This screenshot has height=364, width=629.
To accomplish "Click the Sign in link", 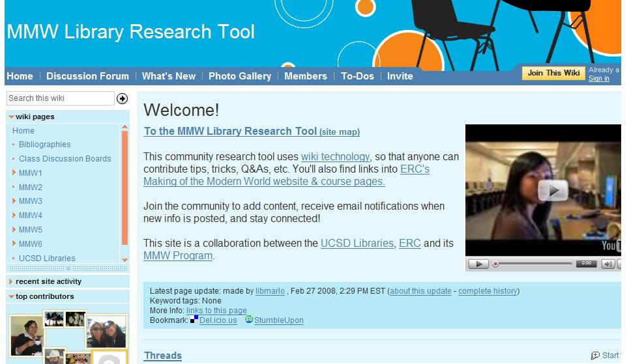I will [x=598, y=79].
